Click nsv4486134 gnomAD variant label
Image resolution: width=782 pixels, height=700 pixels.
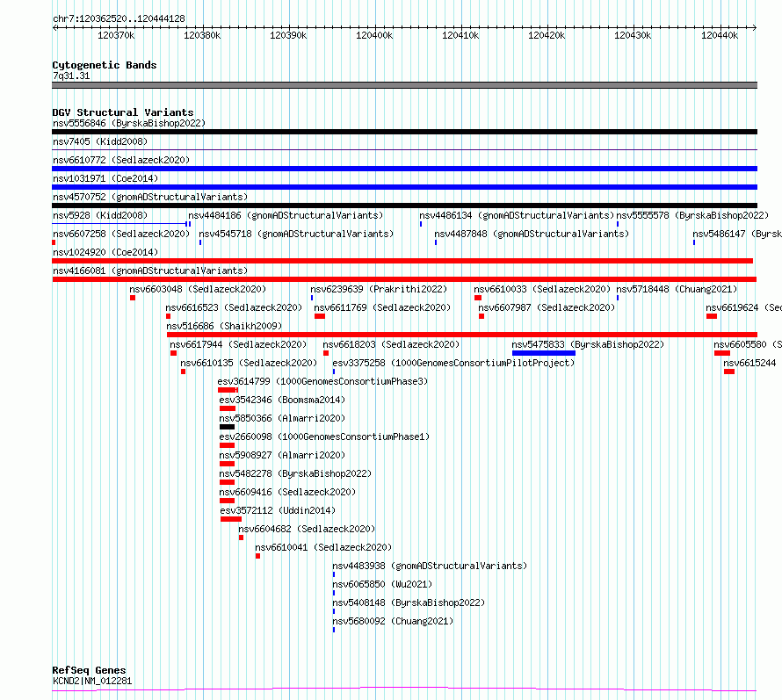click(517, 215)
